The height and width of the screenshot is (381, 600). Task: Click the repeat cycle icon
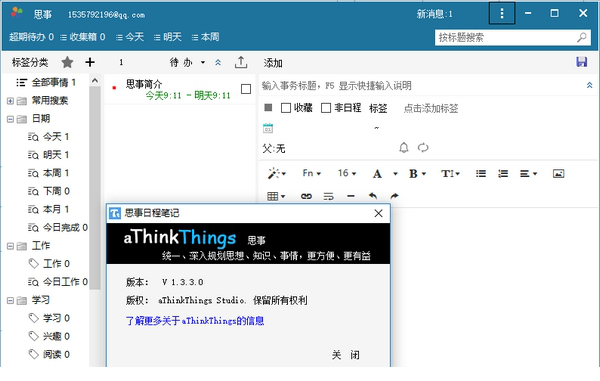coord(423,147)
